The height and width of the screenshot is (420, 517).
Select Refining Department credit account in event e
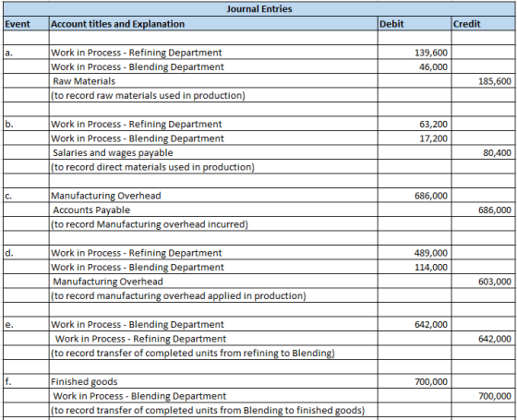pos(213,339)
